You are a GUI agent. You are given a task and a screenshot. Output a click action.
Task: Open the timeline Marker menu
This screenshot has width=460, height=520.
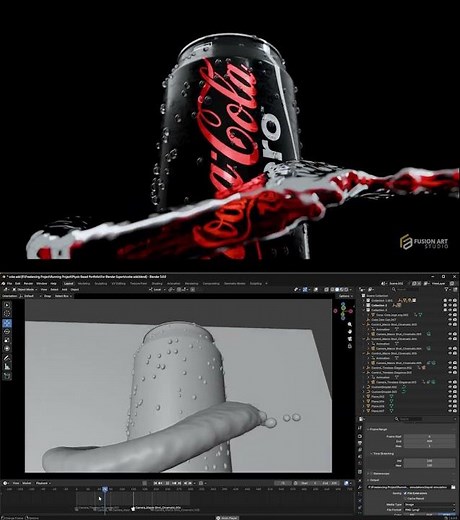(x=27, y=483)
